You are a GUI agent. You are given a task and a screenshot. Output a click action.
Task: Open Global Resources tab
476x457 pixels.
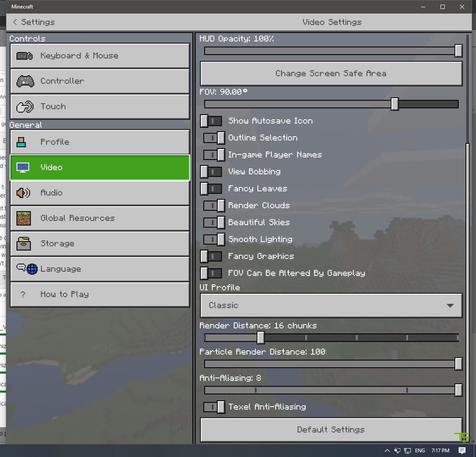point(100,218)
